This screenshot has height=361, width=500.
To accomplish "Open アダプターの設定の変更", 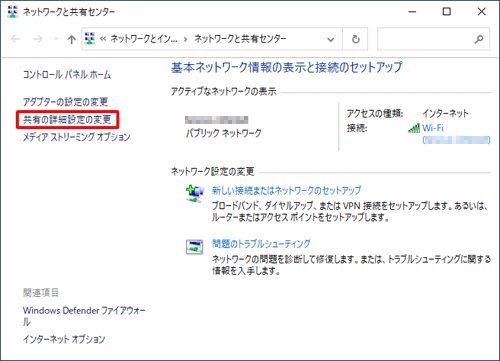I will point(65,101).
